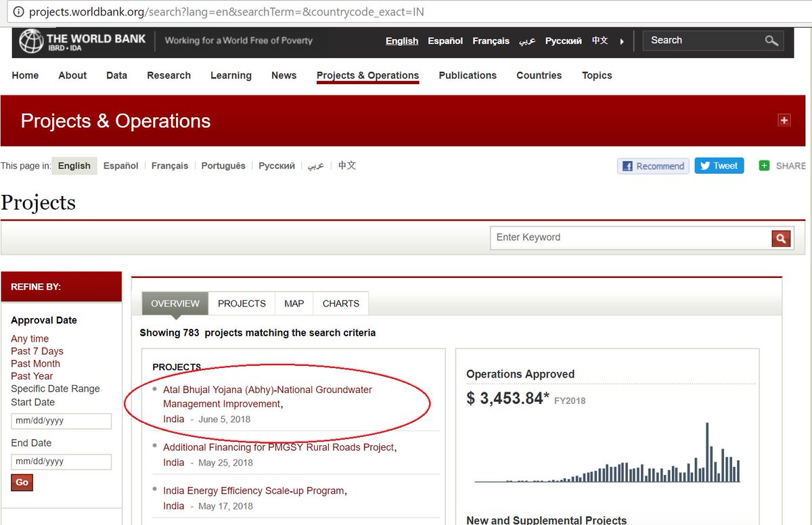Select 中文 in 'This page in' row
This screenshot has height=525, width=812.
pyautogui.click(x=347, y=166)
